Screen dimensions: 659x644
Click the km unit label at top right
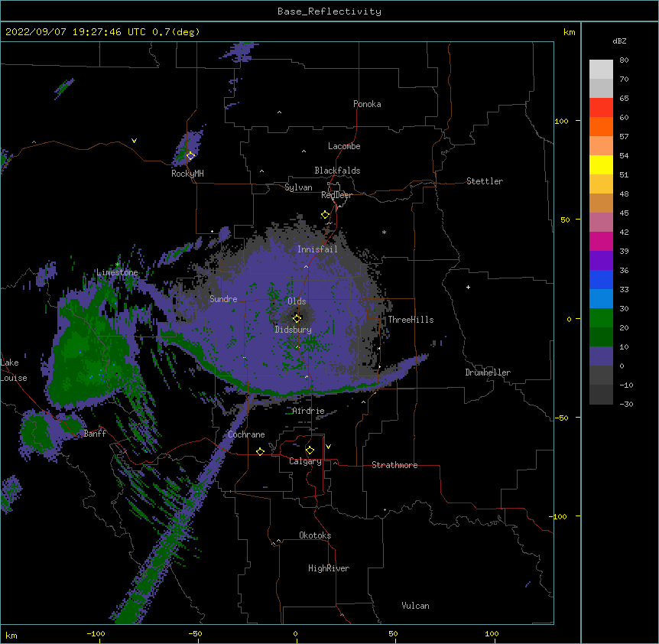pos(570,32)
